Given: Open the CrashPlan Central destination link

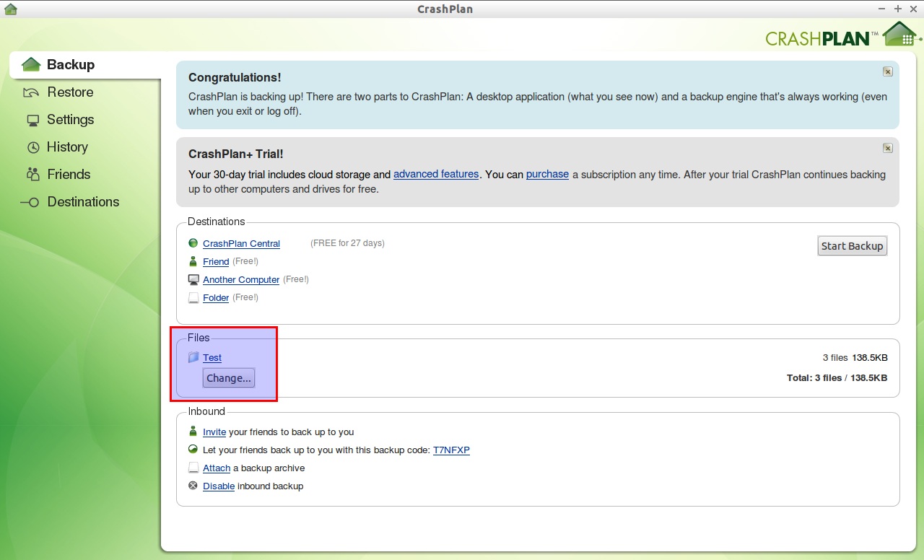Looking at the screenshot, I should pos(241,244).
